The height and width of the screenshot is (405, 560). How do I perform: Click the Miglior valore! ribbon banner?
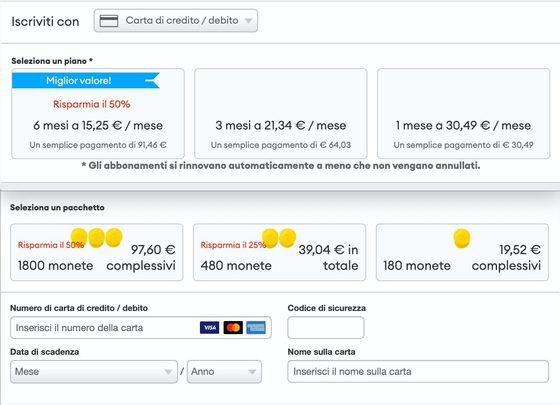(x=86, y=80)
